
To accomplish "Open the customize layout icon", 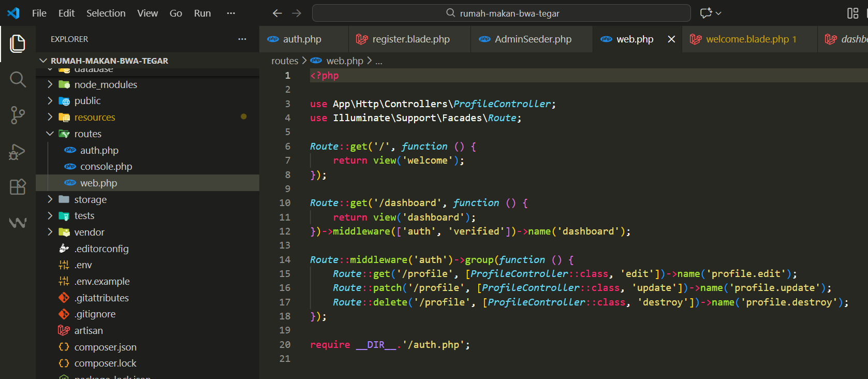I will coord(852,13).
